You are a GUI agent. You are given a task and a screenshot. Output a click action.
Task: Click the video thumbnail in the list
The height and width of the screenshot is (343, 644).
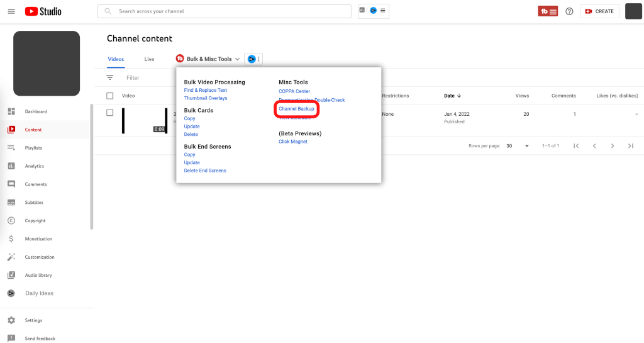click(145, 120)
